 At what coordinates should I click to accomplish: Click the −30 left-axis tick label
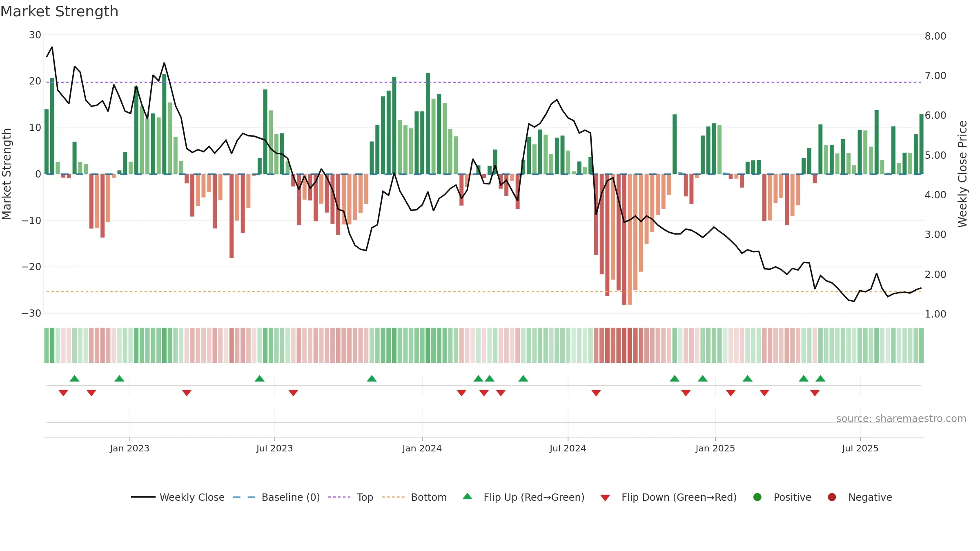point(31,313)
